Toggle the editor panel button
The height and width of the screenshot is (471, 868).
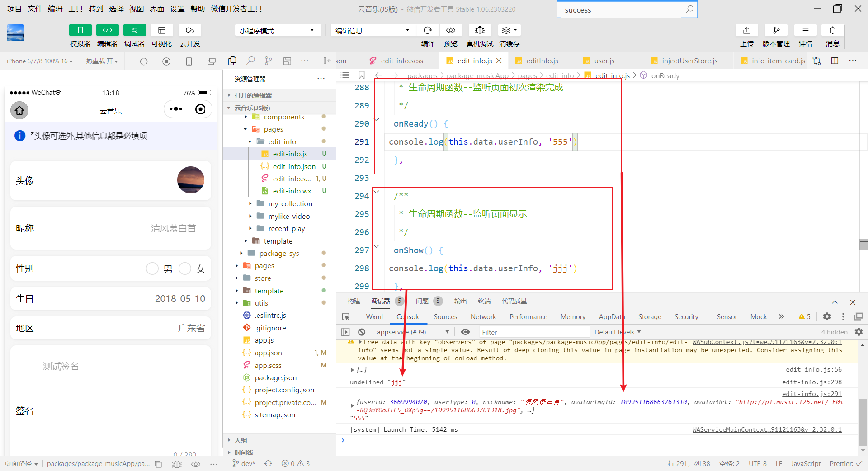107,30
